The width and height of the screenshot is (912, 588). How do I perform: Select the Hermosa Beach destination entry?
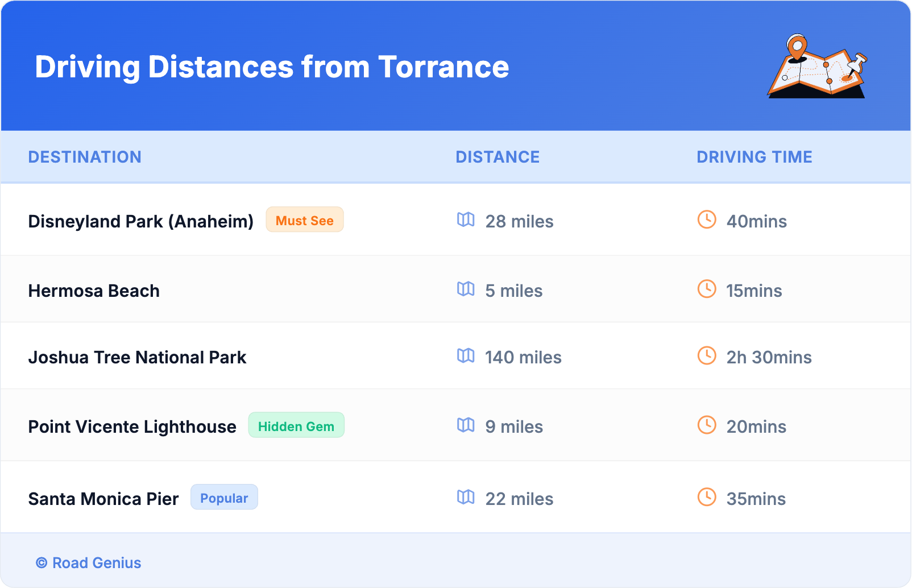[x=94, y=291]
